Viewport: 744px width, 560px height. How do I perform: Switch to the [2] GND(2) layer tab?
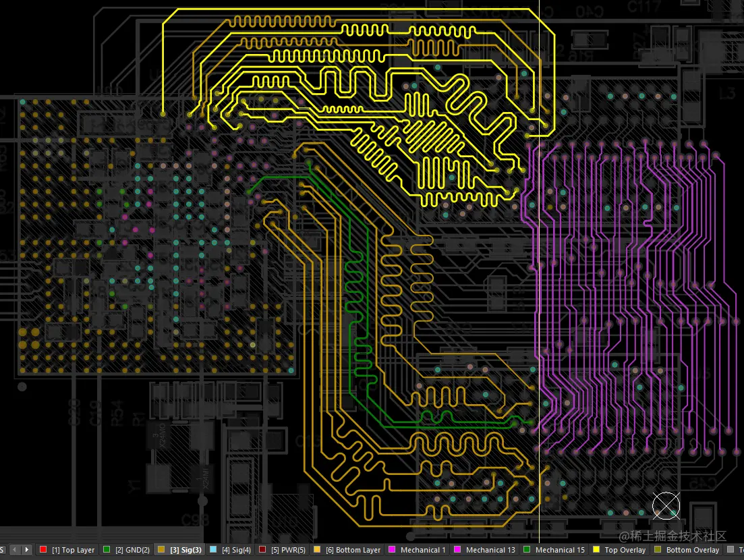pyautogui.click(x=127, y=550)
